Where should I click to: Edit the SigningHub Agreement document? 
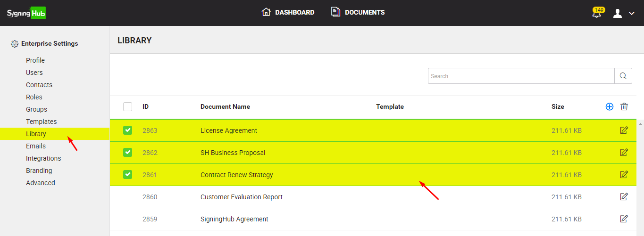coord(624,219)
